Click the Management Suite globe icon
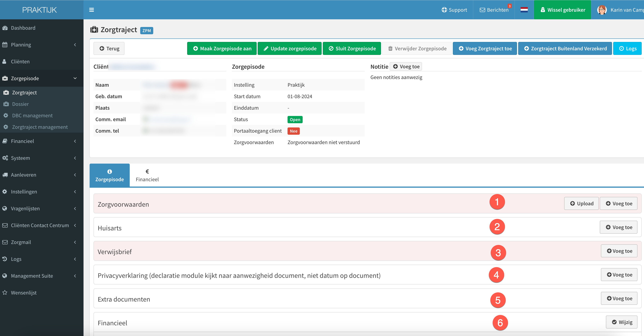The image size is (644, 336). (x=5, y=276)
